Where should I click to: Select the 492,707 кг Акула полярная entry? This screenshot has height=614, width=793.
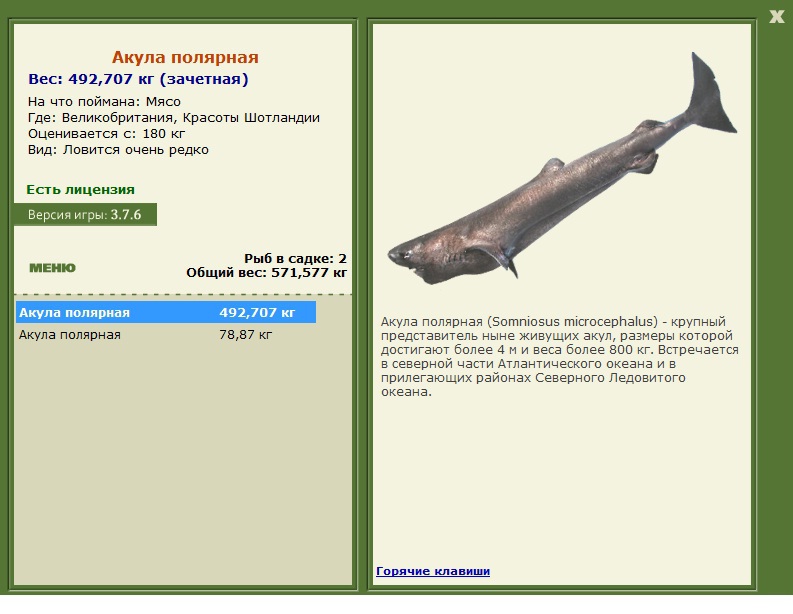point(166,313)
